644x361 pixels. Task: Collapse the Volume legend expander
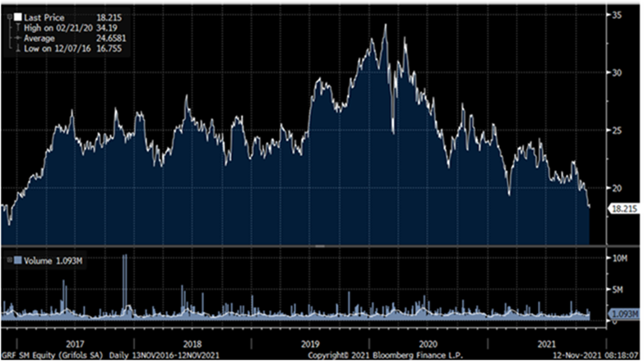click(x=7, y=261)
